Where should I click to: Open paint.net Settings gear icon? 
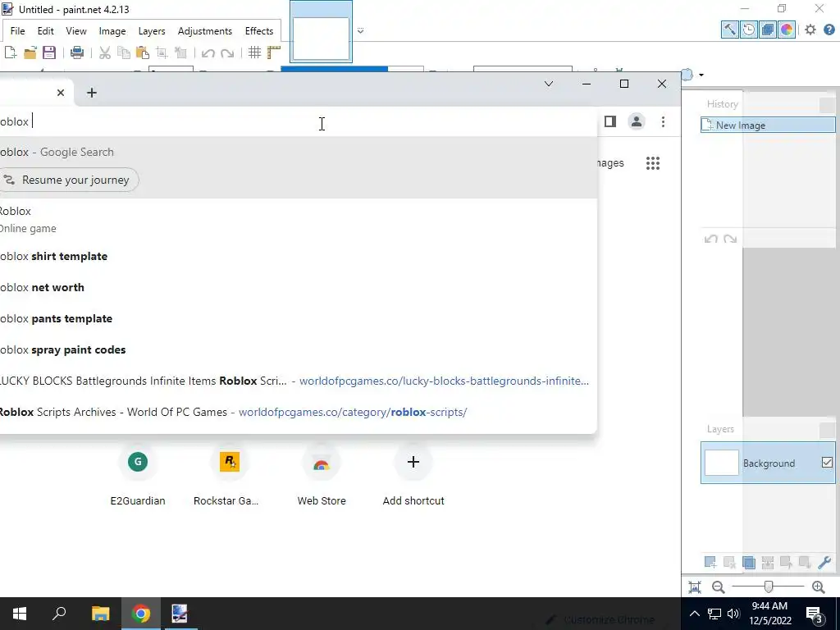click(810, 30)
